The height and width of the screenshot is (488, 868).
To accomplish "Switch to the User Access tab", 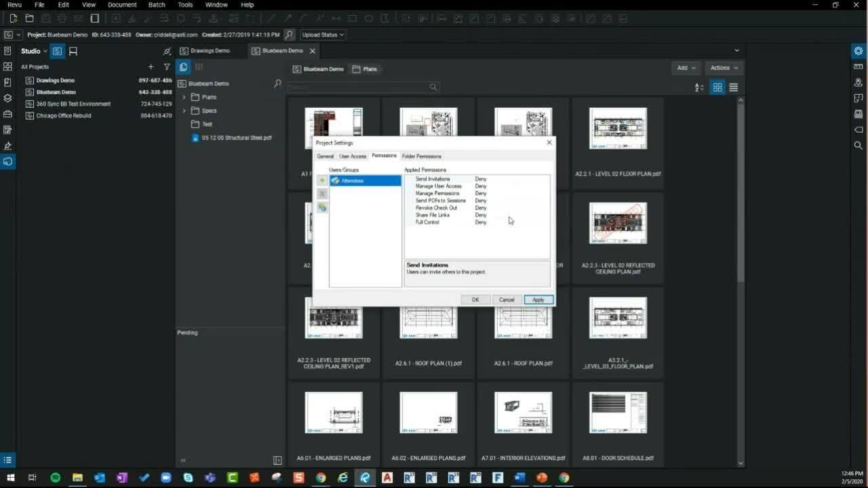I will 353,157.
